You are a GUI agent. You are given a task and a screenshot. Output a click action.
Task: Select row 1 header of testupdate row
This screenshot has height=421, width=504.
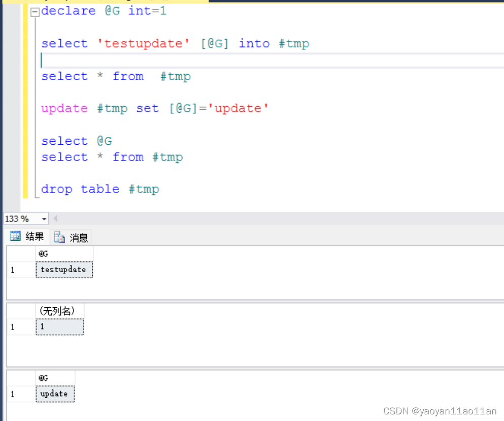coord(20,270)
